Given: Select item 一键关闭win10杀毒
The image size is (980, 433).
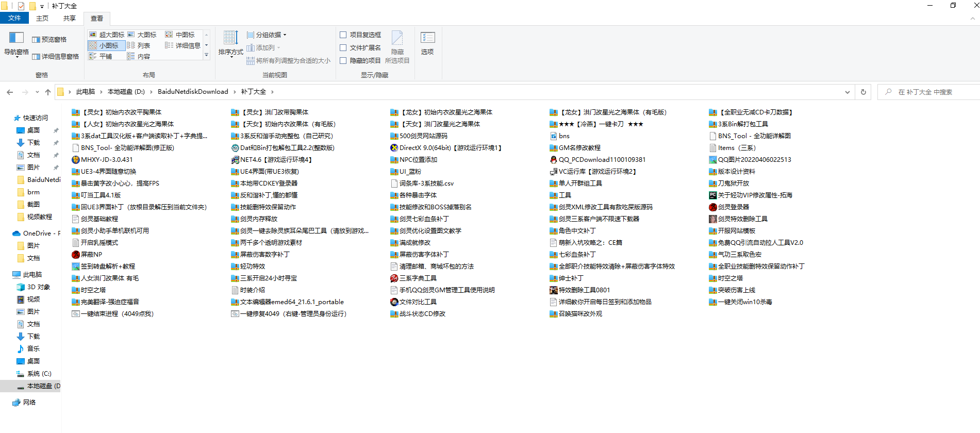Looking at the screenshot, I should 740,302.
